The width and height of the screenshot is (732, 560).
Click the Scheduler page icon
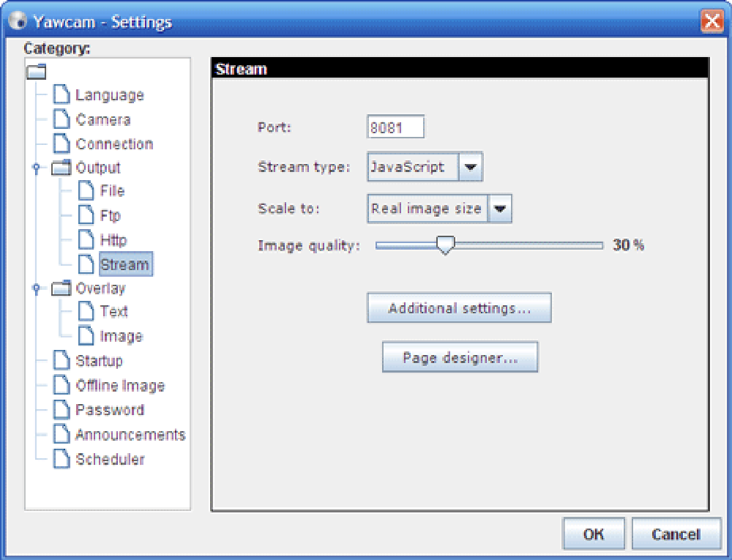tap(62, 460)
